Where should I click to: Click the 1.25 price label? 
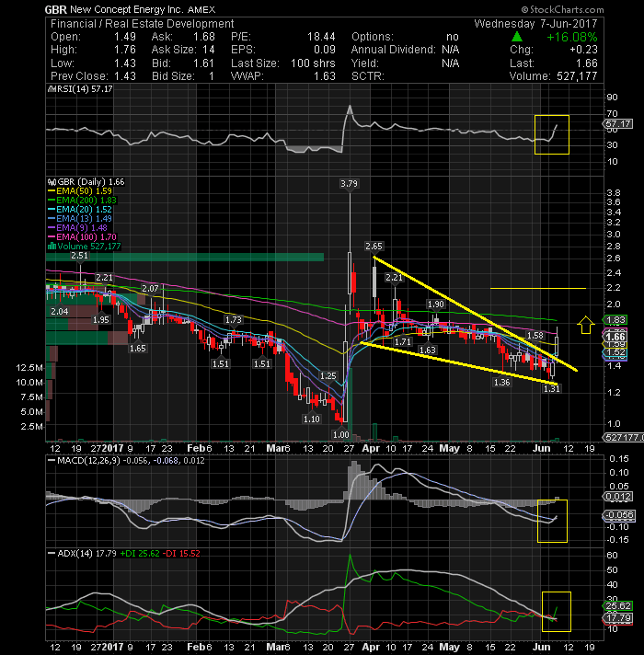328,375
